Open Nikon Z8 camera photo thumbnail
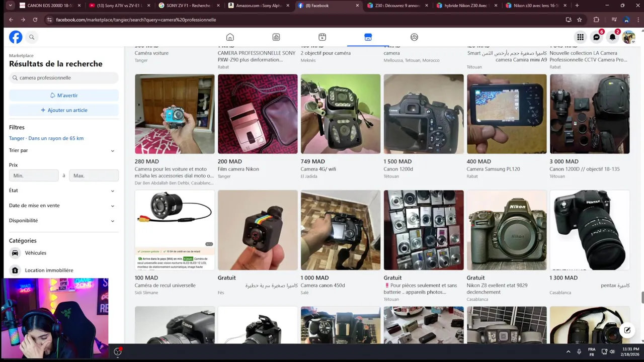The height and width of the screenshot is (362, 644). coord(507,230)
